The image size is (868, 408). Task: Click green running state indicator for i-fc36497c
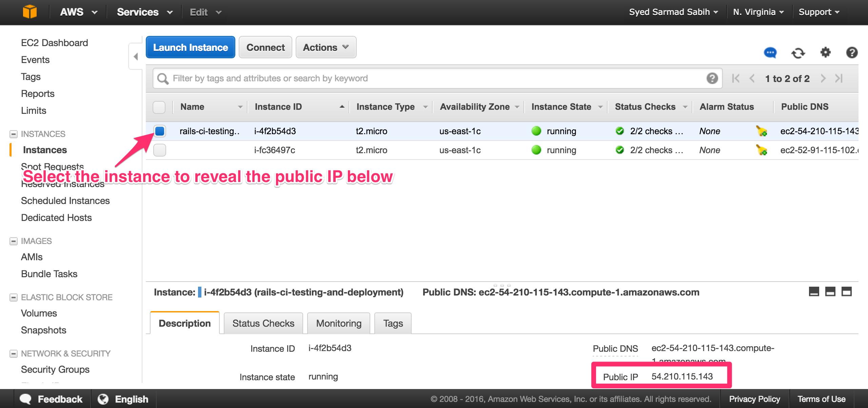[536, 150]
